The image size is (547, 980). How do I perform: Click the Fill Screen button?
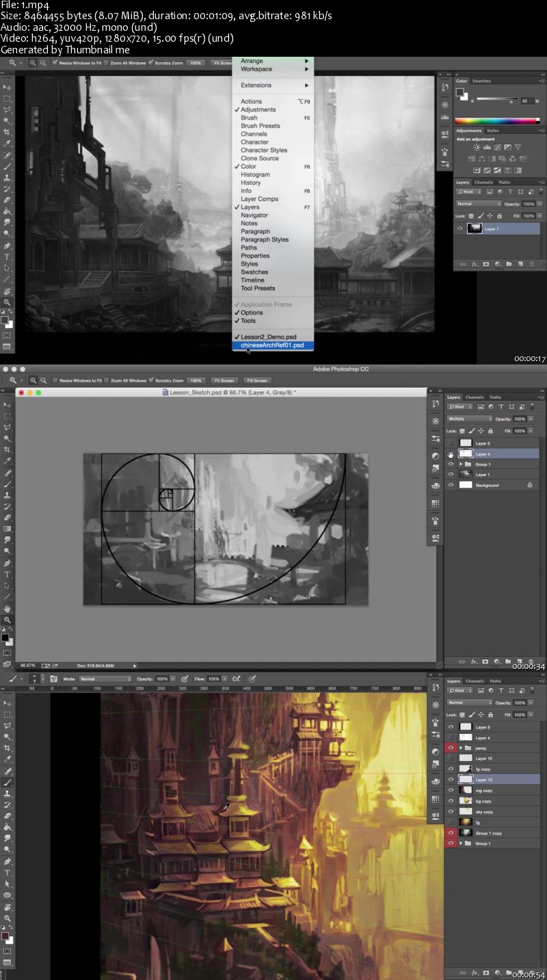click(256, 380)
